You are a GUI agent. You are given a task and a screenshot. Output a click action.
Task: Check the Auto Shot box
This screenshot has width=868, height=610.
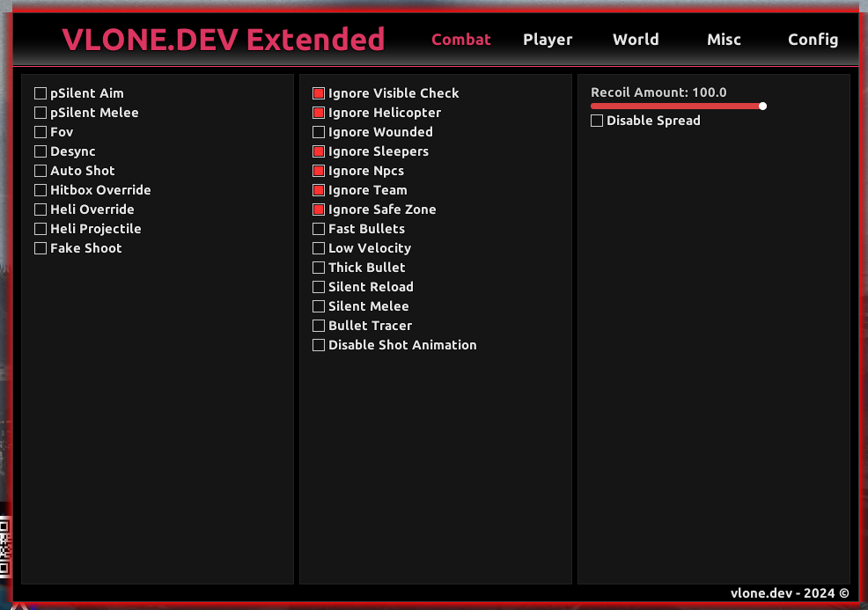point(40,171)
